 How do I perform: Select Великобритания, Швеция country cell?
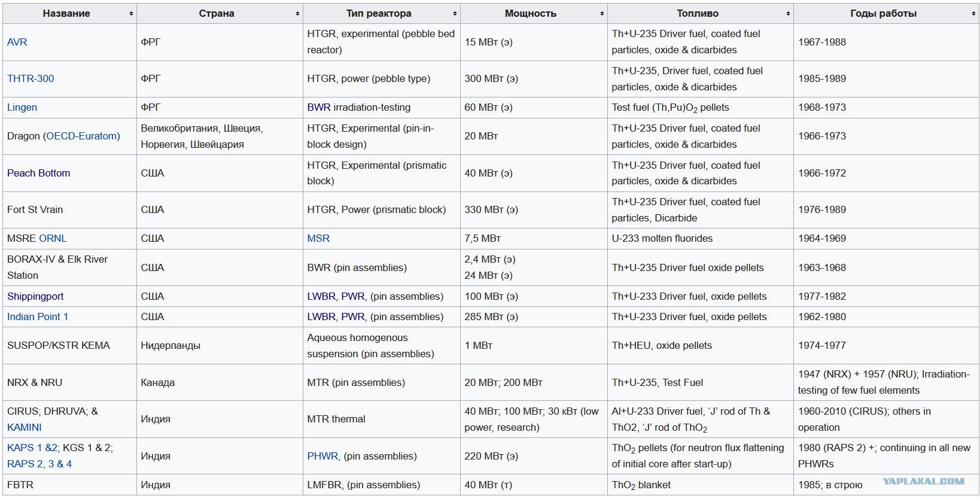click(x=220, y=136)
